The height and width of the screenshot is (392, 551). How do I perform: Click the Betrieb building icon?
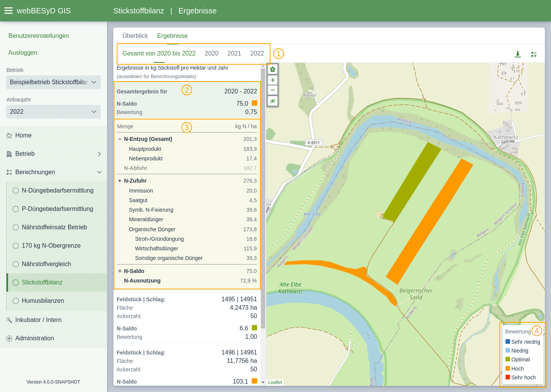9,154
